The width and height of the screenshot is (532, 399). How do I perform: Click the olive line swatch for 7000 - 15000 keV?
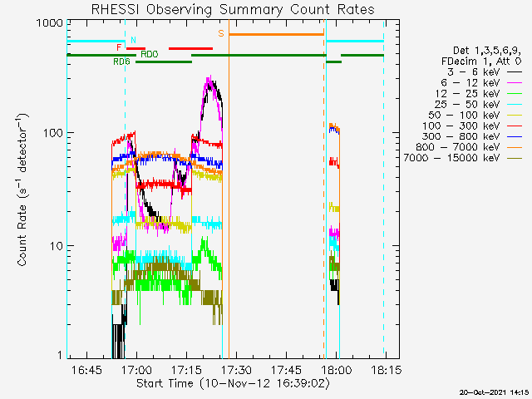(515, 158)
